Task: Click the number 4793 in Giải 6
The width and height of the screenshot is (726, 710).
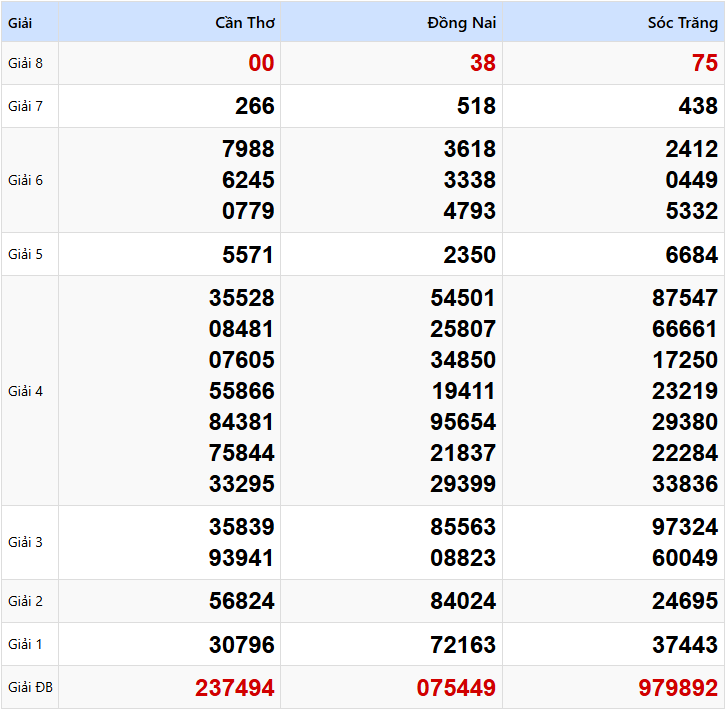Action: (x=470, y=211)
